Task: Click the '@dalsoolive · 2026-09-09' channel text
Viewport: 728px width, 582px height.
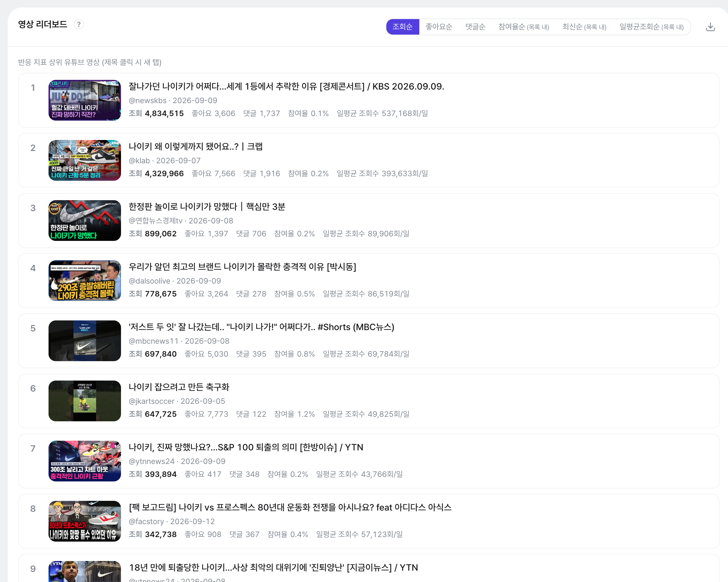Action: [175, 281]
